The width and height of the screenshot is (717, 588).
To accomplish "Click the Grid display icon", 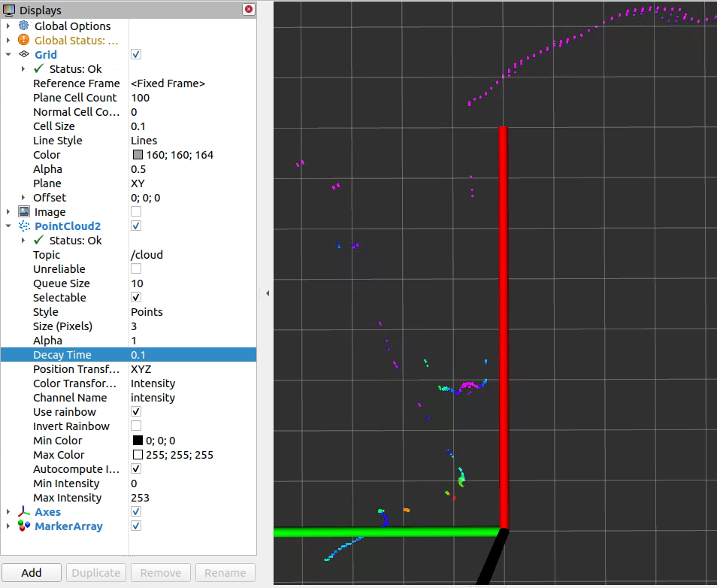I will click(23, 55).
